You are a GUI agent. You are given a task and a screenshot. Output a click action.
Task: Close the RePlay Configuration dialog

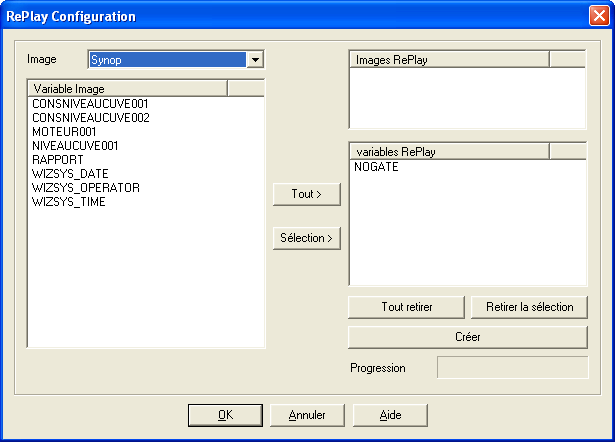[598, 16]
